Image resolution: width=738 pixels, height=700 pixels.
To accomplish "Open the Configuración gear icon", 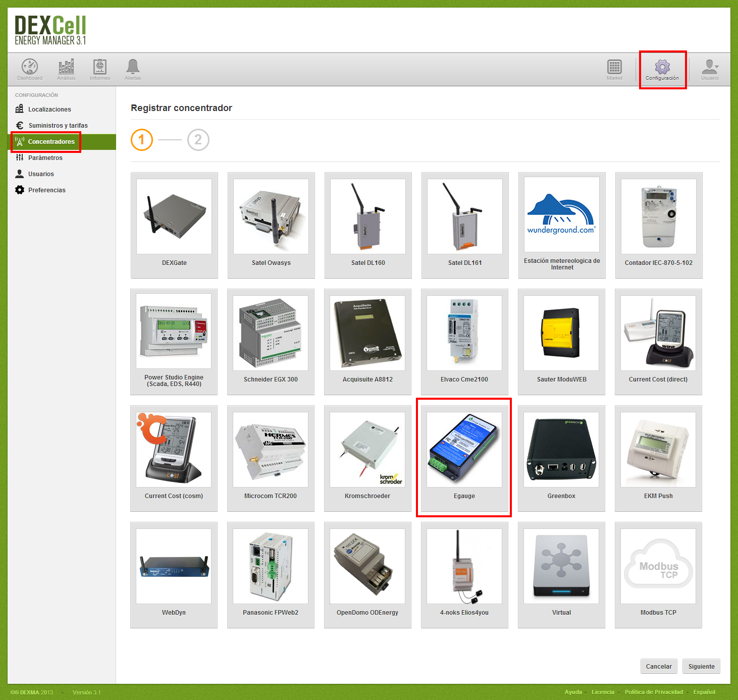I will tap(662, 70).
